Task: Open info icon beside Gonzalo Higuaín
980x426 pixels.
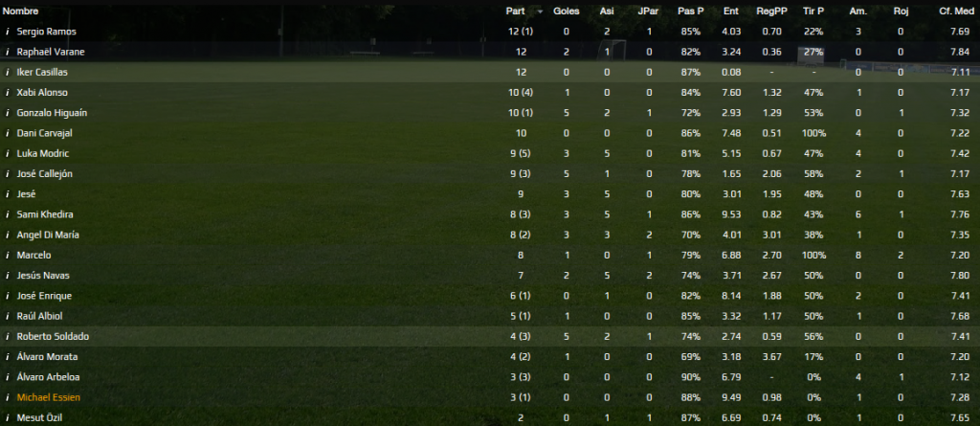Action: (x=8, y=113)
